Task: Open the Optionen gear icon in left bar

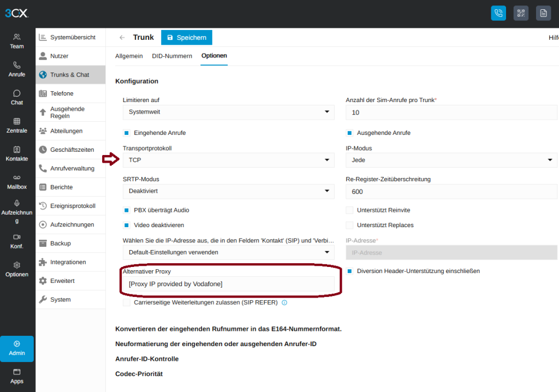Action: (17, 265)
